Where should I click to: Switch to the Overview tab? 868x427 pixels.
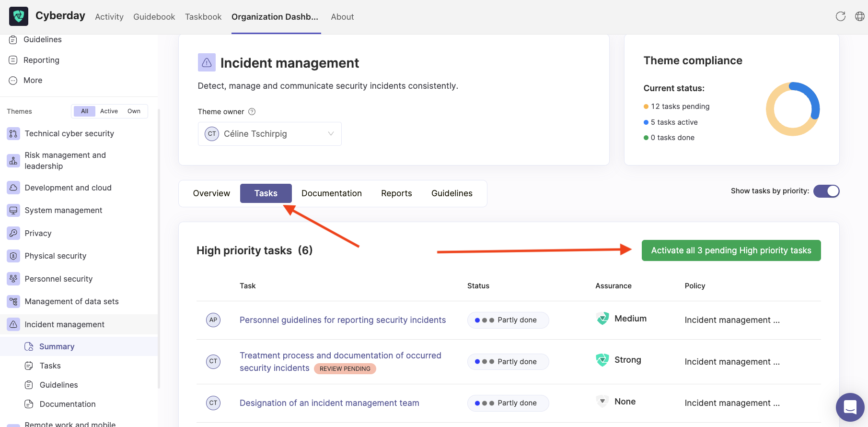click(x=211, y=193)
